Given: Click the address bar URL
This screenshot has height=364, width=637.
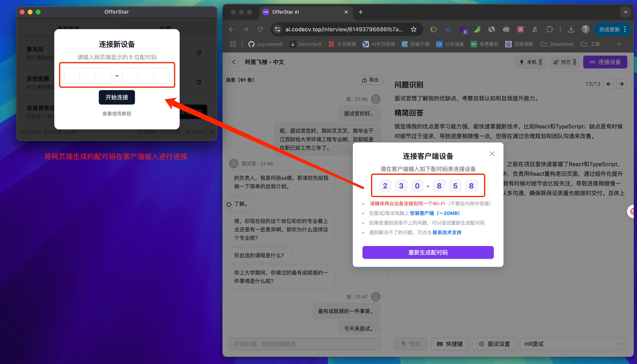Looking at the screenshot, I should pos(344,29).
